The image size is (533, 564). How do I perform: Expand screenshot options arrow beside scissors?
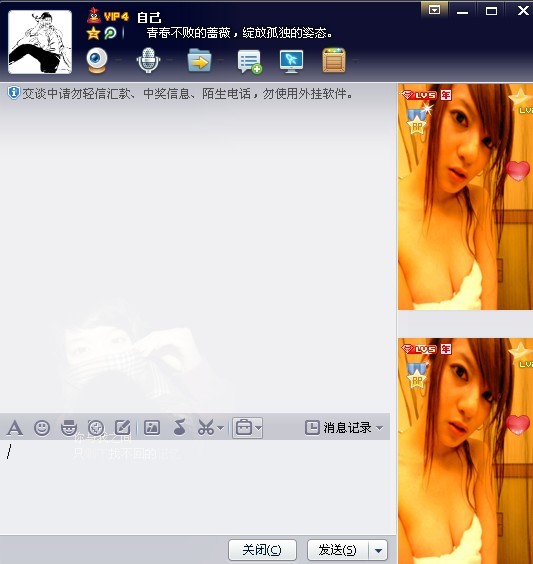(220, 428)
